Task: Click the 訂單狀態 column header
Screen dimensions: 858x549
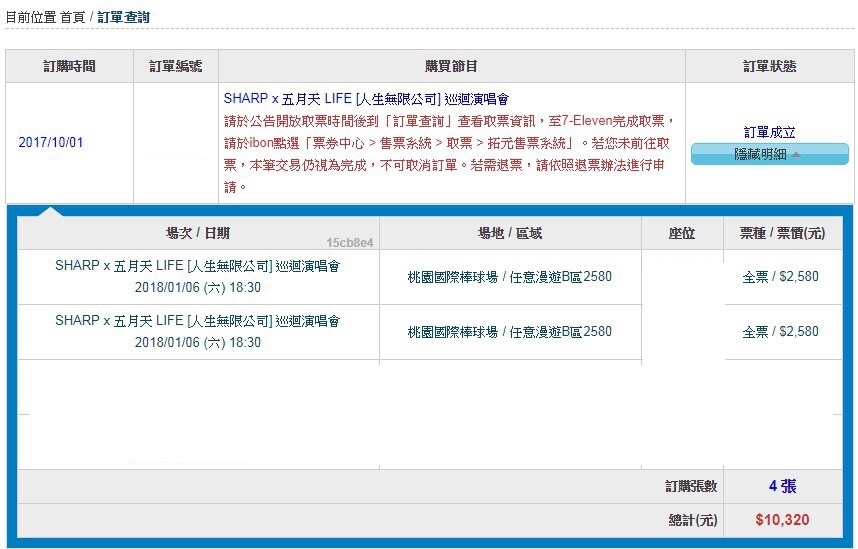Action: [x=769, y=66]
